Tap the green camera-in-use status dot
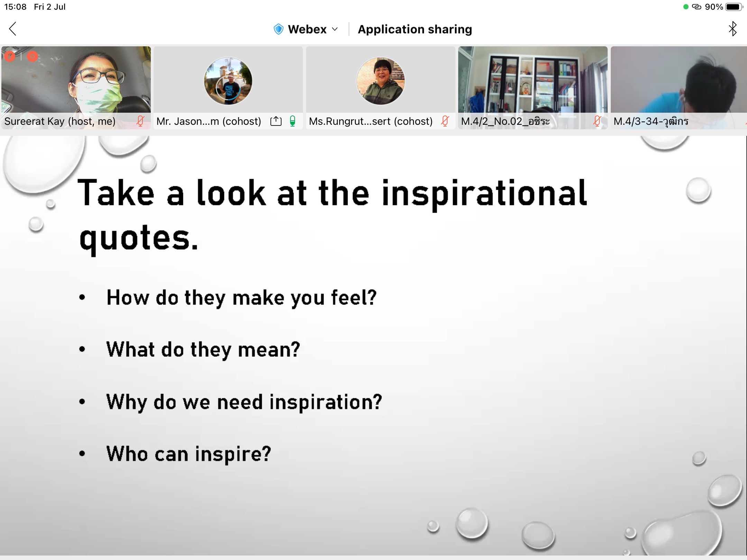The width and height of the screenshot is (747, 560). coord(686,7)
